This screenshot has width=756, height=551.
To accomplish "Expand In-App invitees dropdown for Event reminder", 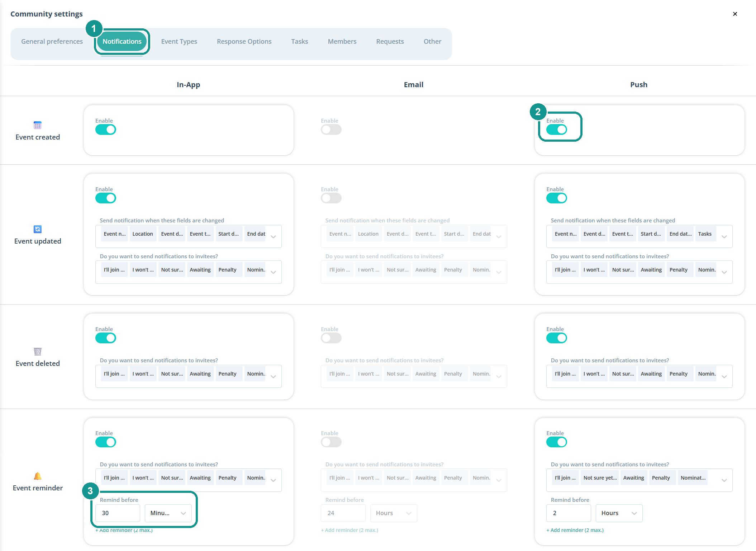I will pos(274,480).
